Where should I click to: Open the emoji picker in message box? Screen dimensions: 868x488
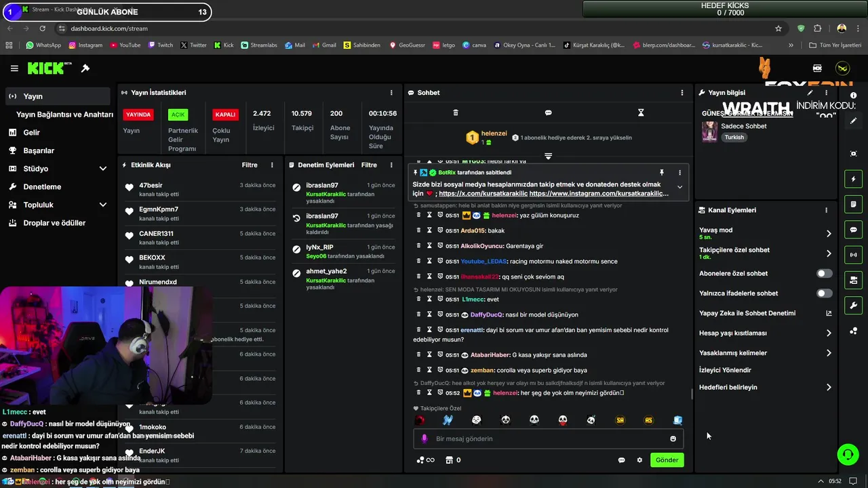673,439
